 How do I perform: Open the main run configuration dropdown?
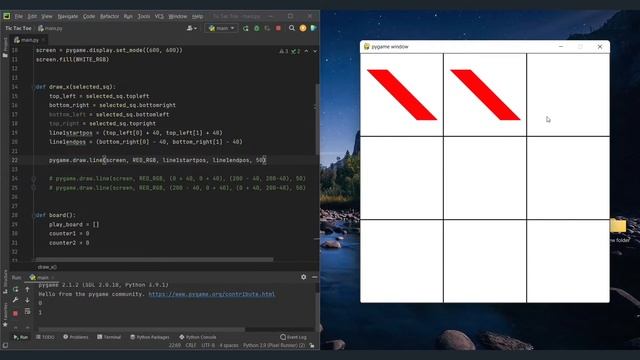point(221,28)
